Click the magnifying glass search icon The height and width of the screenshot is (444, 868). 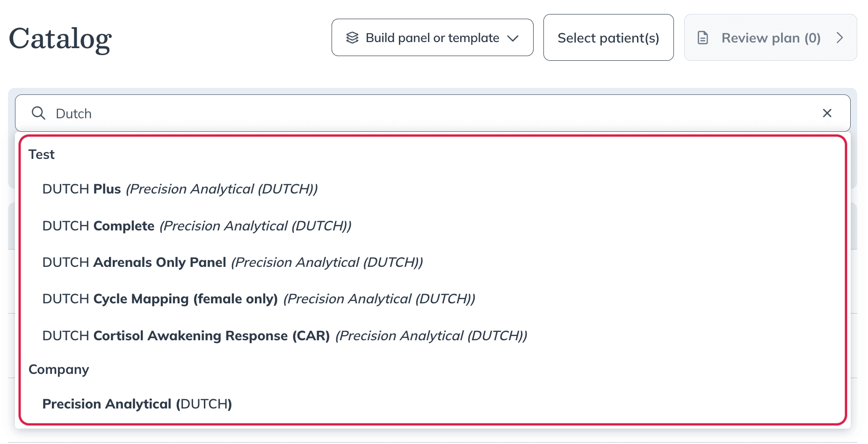click(38, 113)
